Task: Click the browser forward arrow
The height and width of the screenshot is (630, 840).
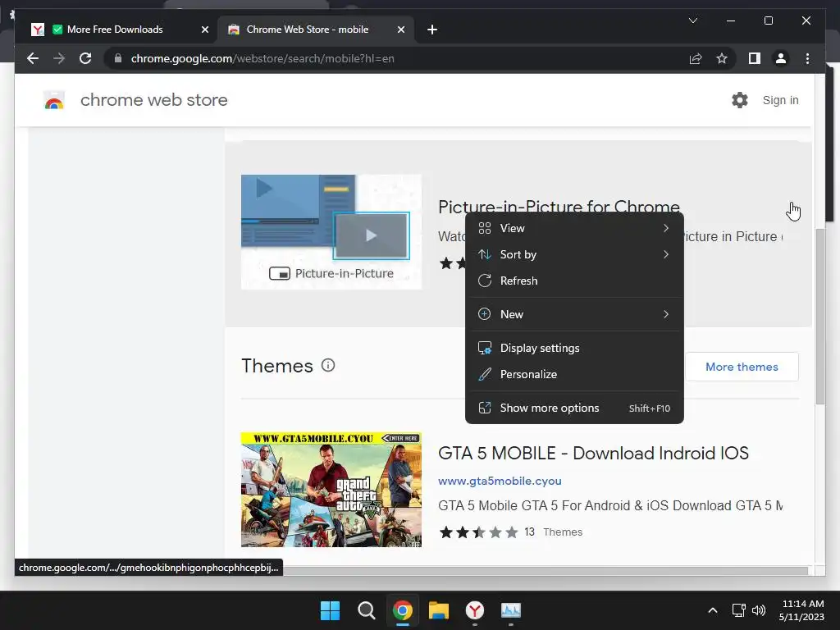Action: [x=59, y=58]
